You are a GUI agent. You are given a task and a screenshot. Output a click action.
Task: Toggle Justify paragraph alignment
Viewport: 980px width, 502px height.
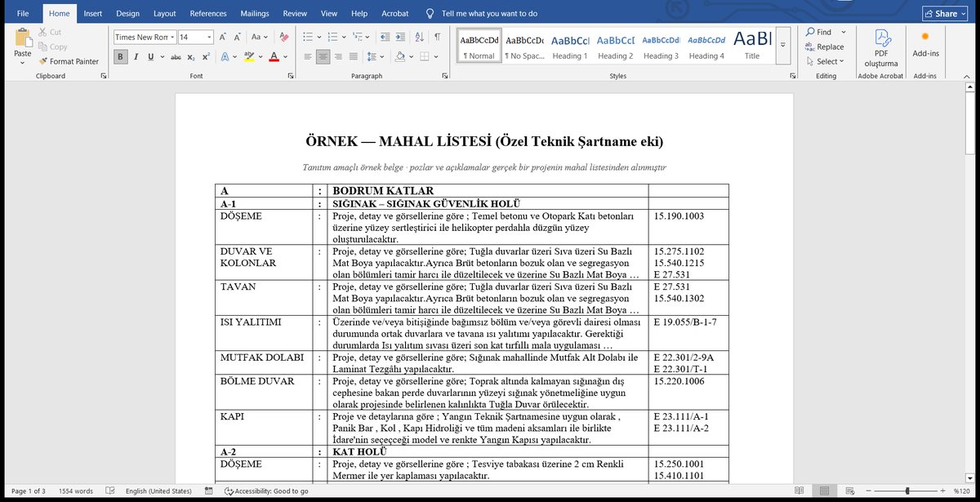tap(354, 56)
